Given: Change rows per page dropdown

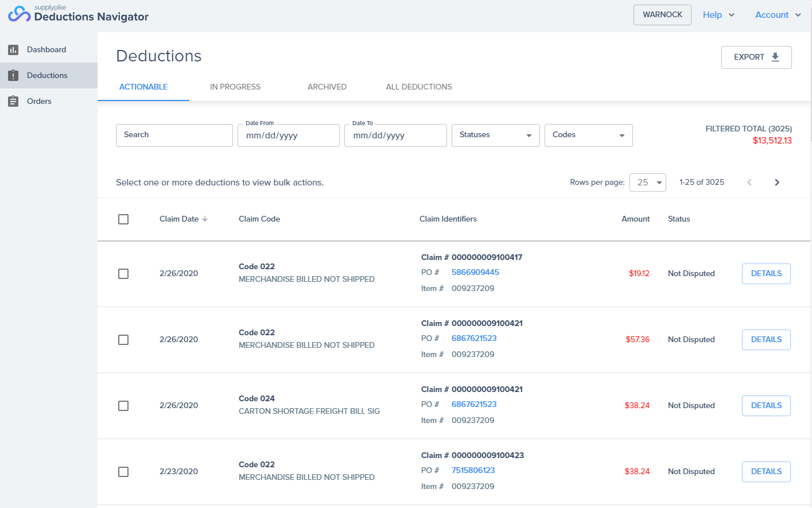Looking at the screenshot, I should [648, 183].
